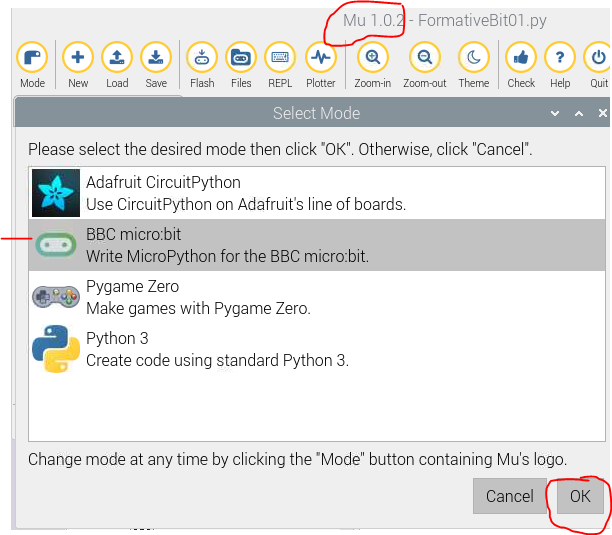Pick the Python 3 mode

pos(317,349)
